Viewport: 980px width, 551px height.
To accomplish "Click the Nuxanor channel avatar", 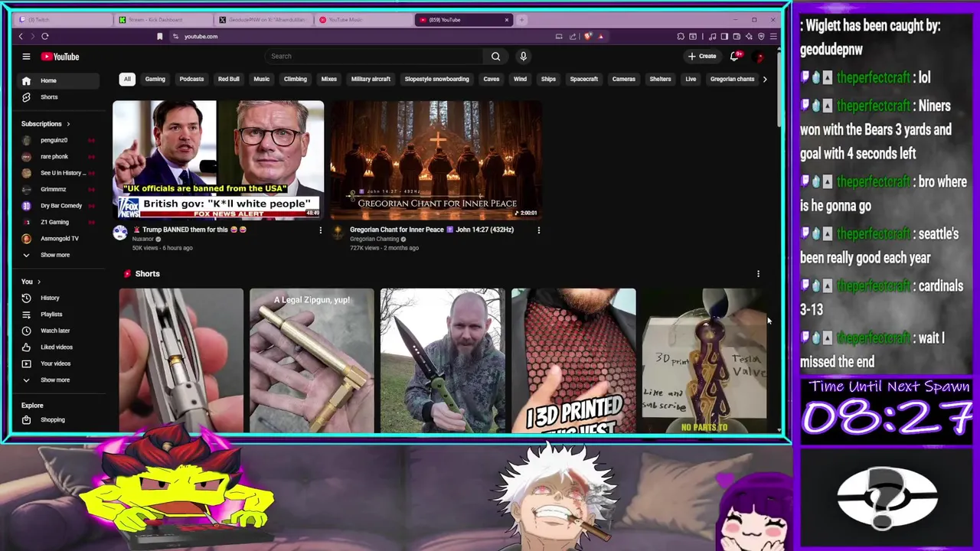I will [x=120, y=233].
